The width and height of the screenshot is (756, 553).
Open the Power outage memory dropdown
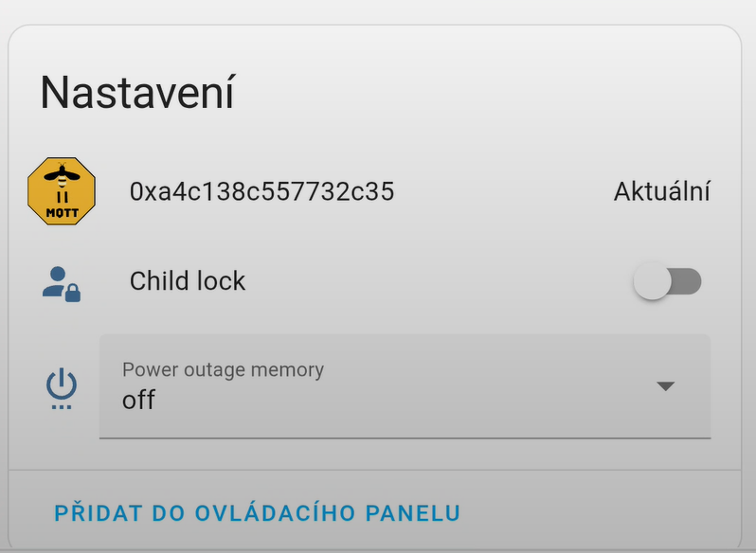point(405,386)
